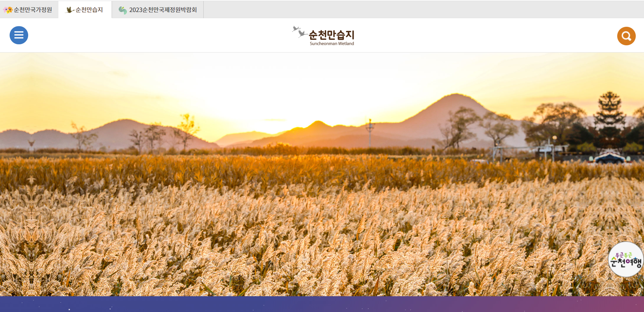644x312 pixels.
Task: Click the bird icon on the 순천만습지 tab
Action: pos(68,10)
